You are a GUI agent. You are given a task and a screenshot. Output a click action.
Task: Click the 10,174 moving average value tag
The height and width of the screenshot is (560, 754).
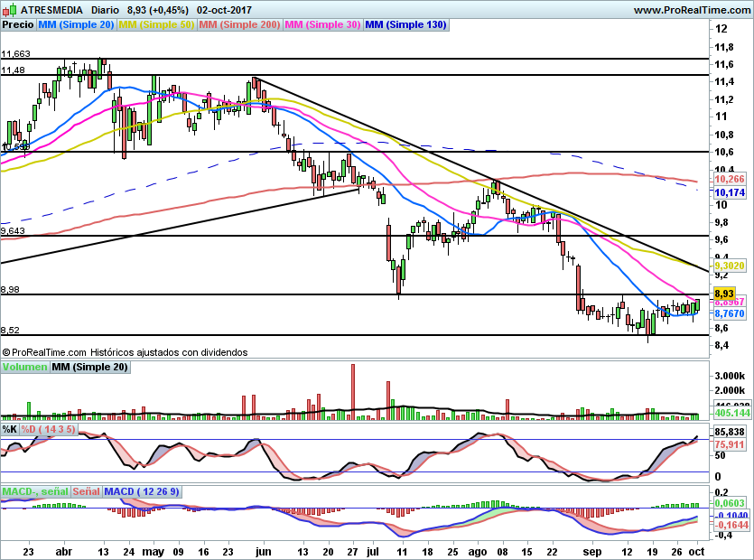coord(730,192)
